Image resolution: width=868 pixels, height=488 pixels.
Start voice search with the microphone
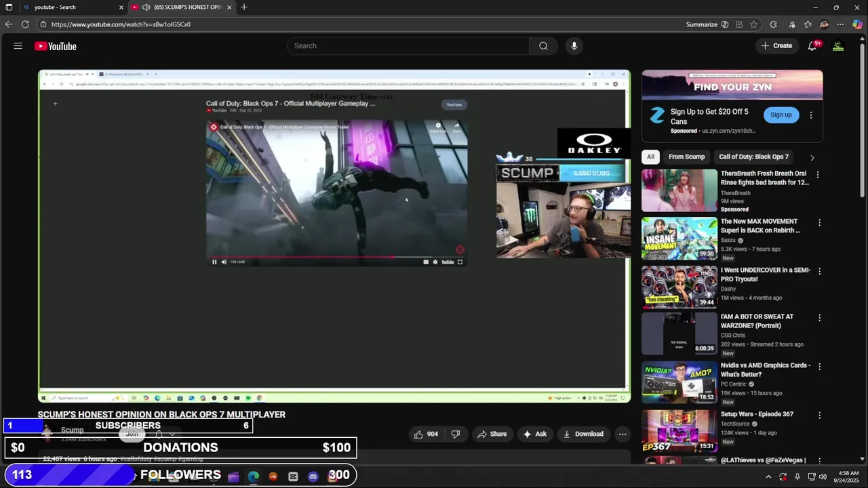[574, 46]
